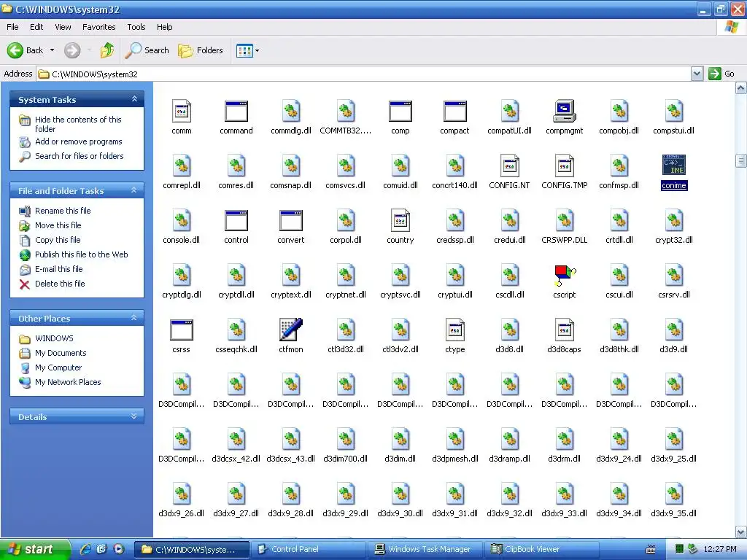The image size is (747, 560).
Task: Select the country system file icon
Action: coord(400,220)
